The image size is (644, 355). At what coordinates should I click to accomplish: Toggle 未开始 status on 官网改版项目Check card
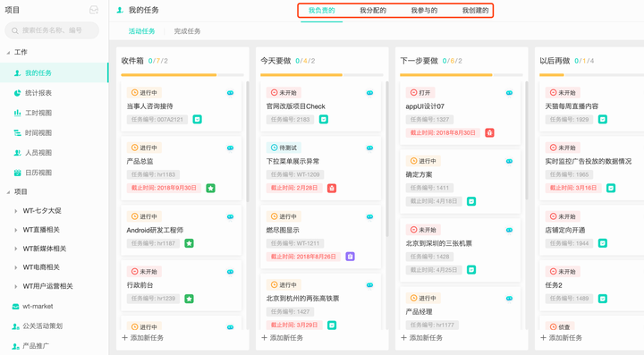click(284, 93)
